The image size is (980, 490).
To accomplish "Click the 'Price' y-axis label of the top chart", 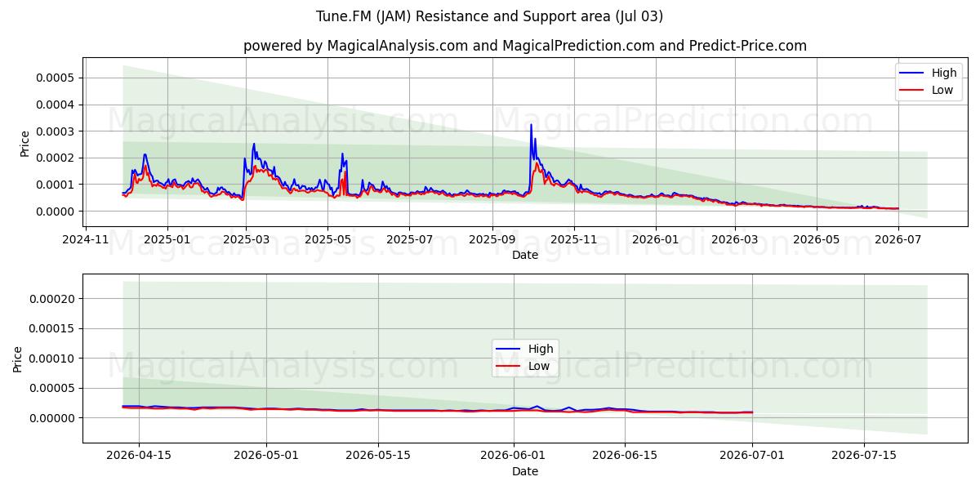I will (24, 144).
